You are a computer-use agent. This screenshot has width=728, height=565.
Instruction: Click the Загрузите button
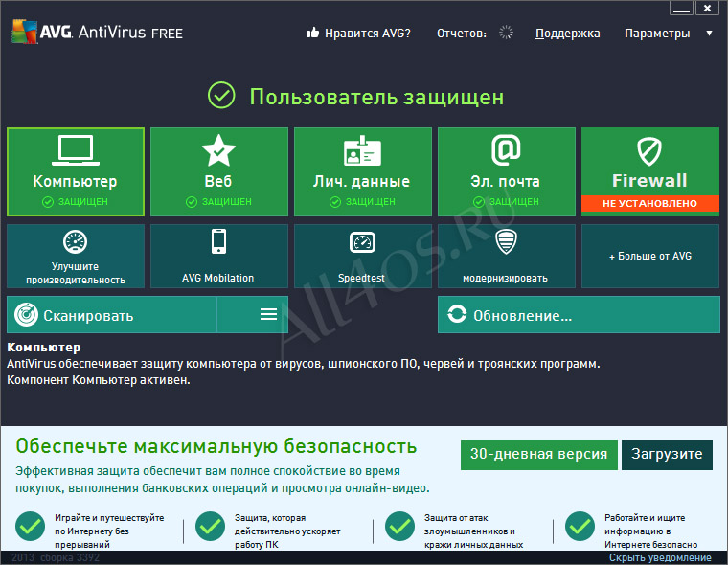pos(667,455)
